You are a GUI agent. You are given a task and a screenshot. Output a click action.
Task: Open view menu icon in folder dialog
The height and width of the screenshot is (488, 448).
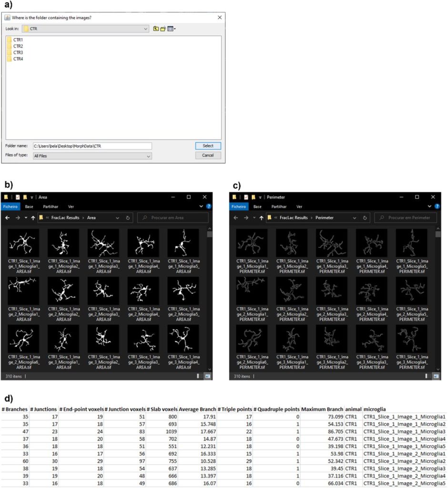click(172, 29)
